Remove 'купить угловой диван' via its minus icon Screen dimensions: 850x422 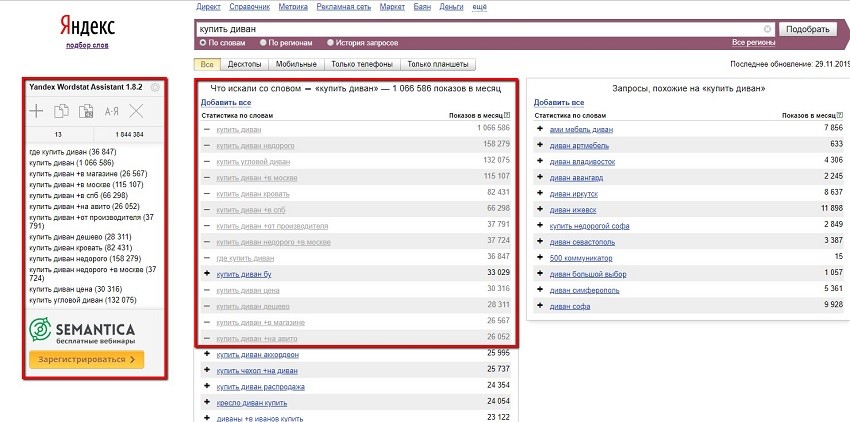[x=207, y=162]
